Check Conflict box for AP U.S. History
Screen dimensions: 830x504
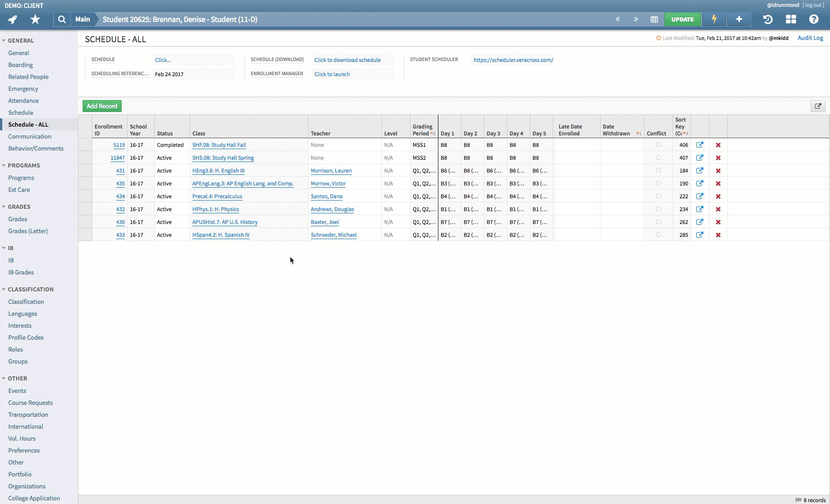658,222
